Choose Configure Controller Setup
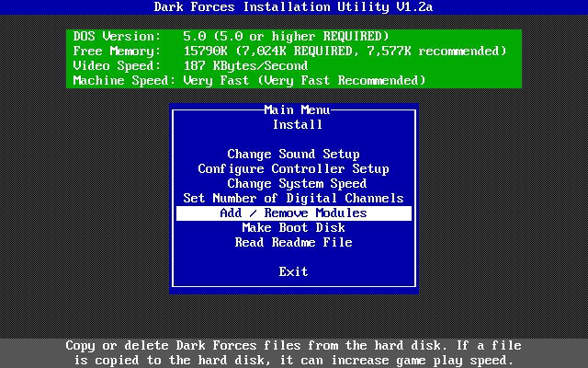The width and height of the screenshot is (588, 368). pos(293,168)
